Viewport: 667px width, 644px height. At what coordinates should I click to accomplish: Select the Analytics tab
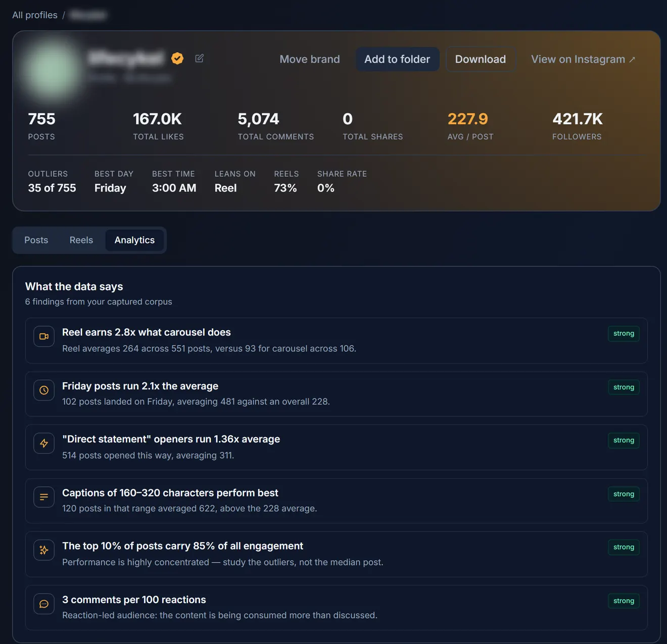[x=134, y=240]
